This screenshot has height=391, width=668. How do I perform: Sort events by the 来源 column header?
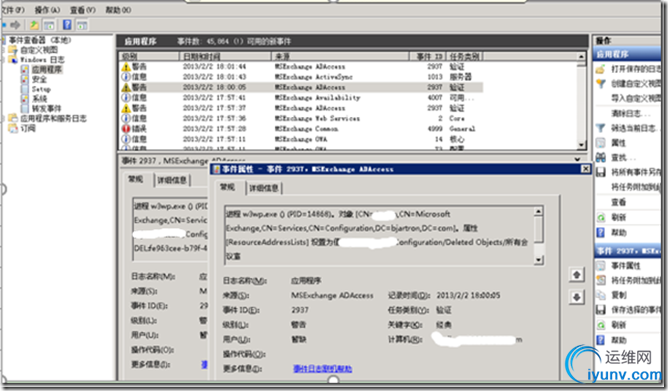[x=340, y=56]
